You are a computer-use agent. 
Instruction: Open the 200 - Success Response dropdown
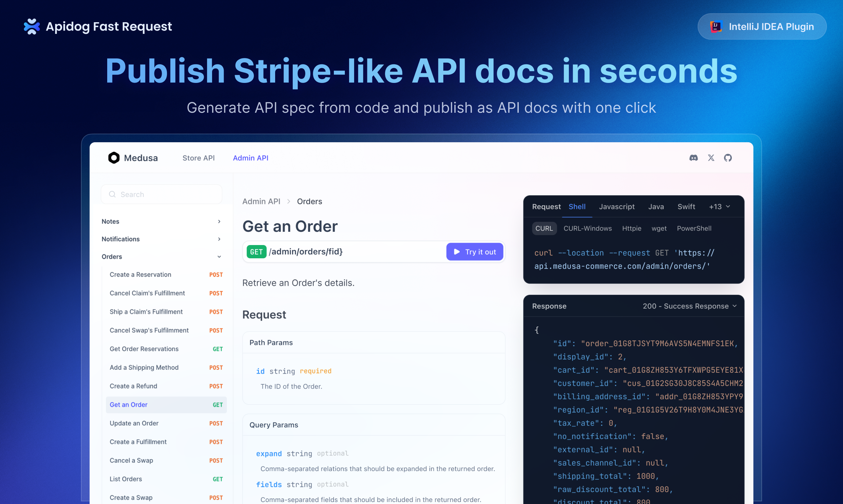click(690, 306)
